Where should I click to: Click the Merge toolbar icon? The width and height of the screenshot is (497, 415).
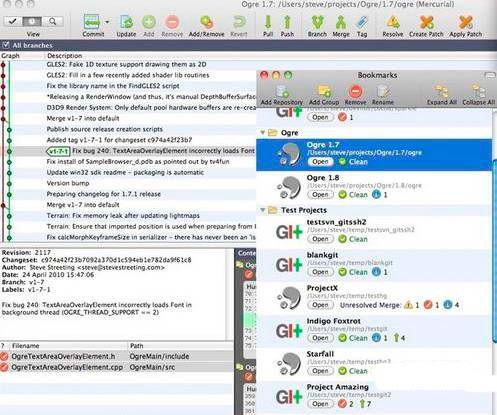[341, 22]
